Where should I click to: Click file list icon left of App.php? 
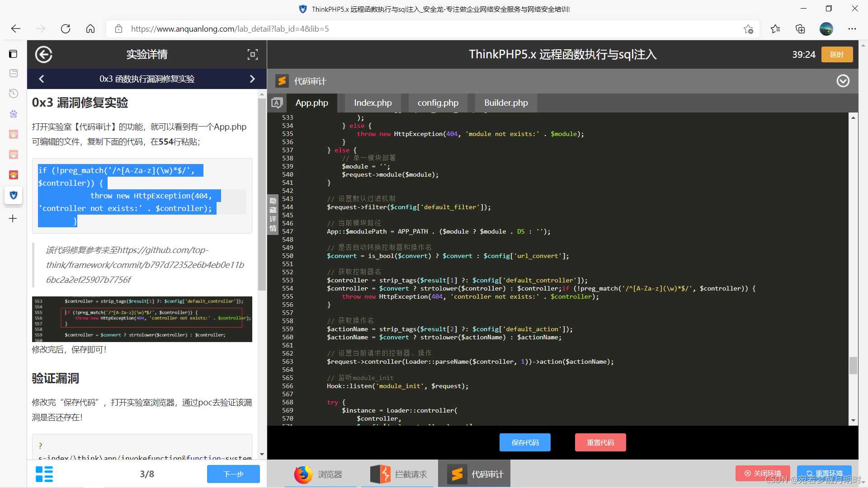[277, 103]
